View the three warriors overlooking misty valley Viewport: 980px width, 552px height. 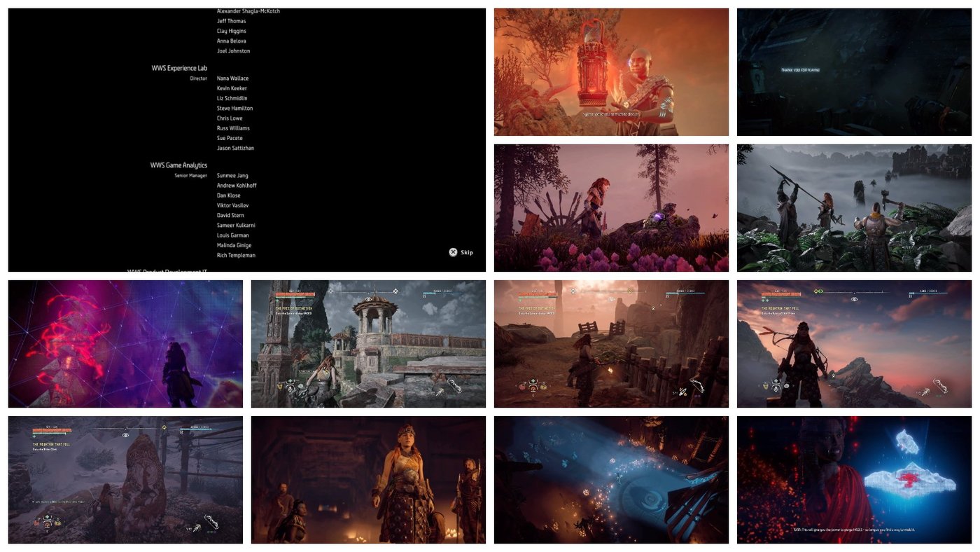pos(854,208)
